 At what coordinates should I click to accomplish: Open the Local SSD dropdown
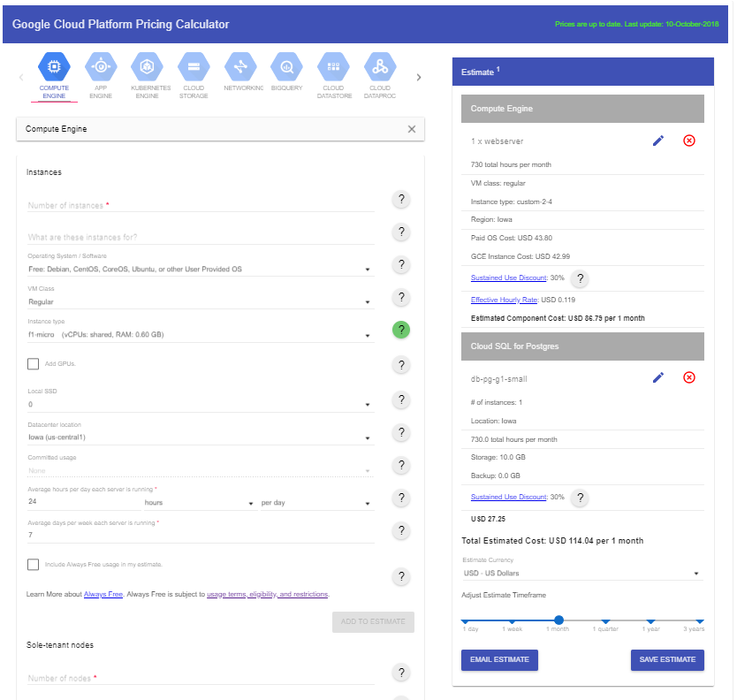pos(201,404)
